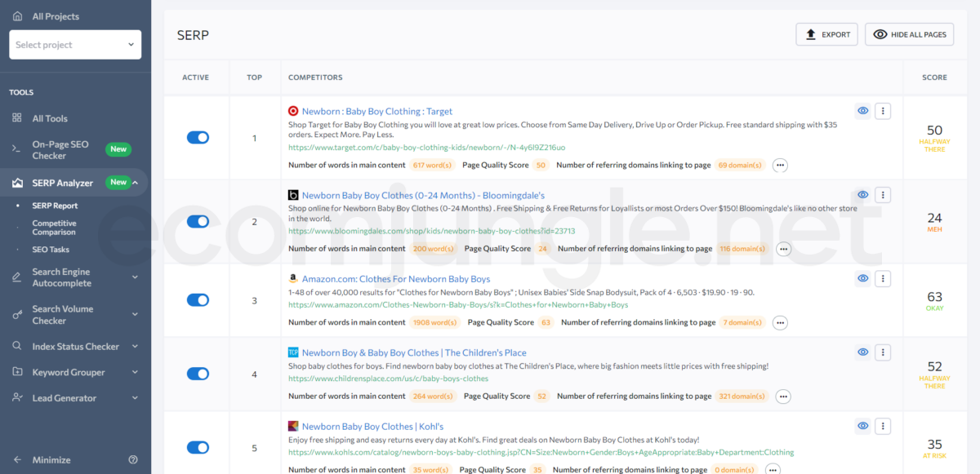Image resolution: width=980 pixels, height=474 pixels.
Task: Minimize the left sidebar
Action: [x=51, y=460]
